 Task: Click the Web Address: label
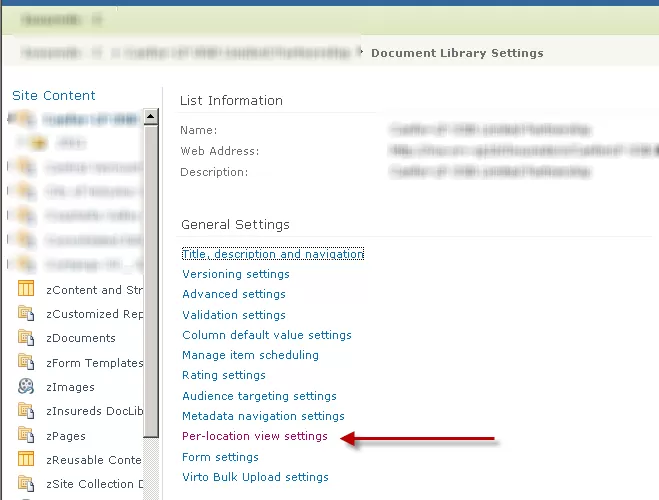pos(220,151)
